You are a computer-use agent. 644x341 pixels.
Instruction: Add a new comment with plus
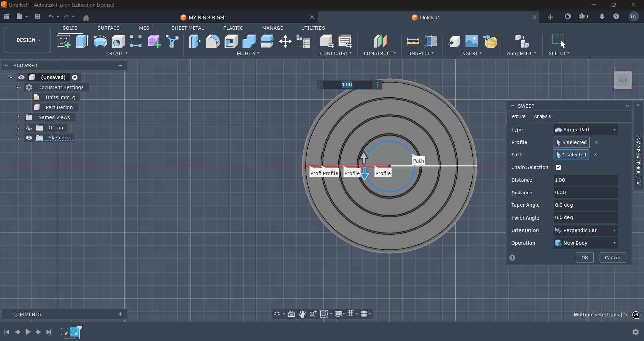[x=120, y=314]
